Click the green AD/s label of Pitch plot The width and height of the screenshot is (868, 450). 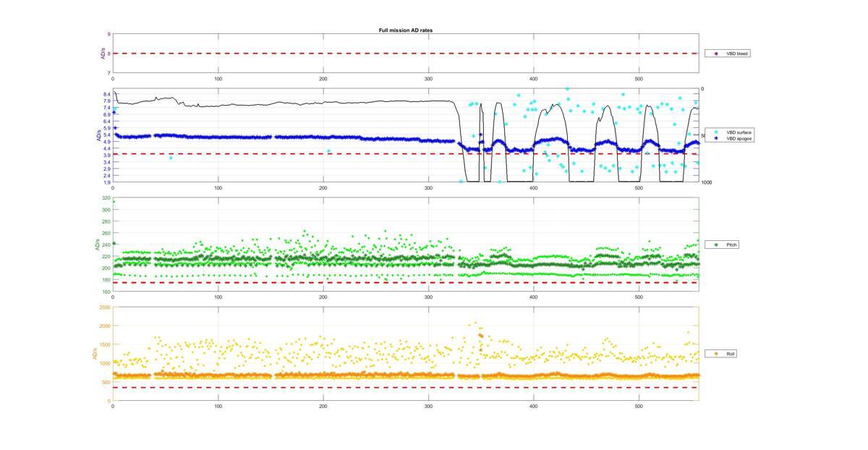pyautogui.click(x=96, y=245)
